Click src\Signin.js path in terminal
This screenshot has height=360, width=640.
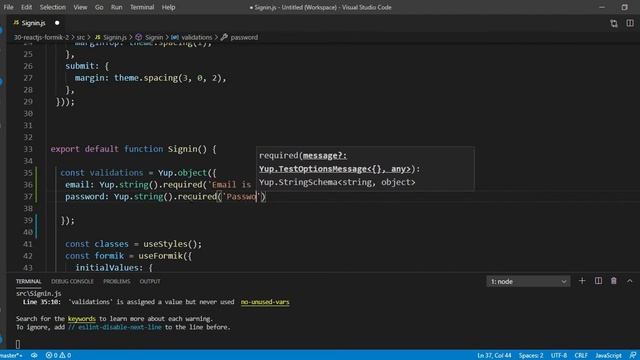pyautogui.click(x=39, y=293)
